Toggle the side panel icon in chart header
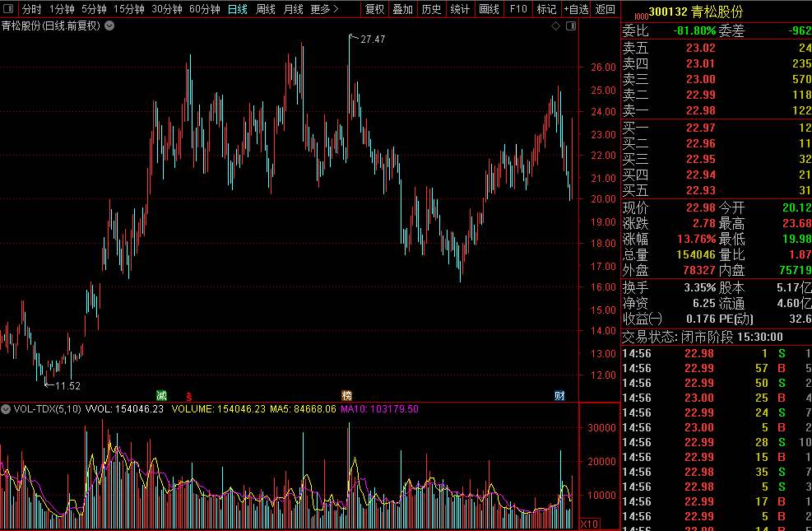Viewport: 812px width, 531px height. 569,26
